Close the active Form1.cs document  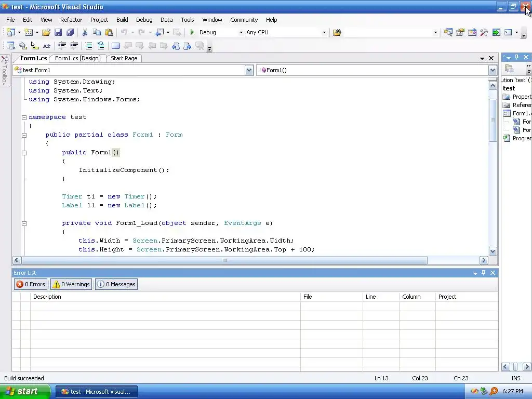click(x=491, y=58)
